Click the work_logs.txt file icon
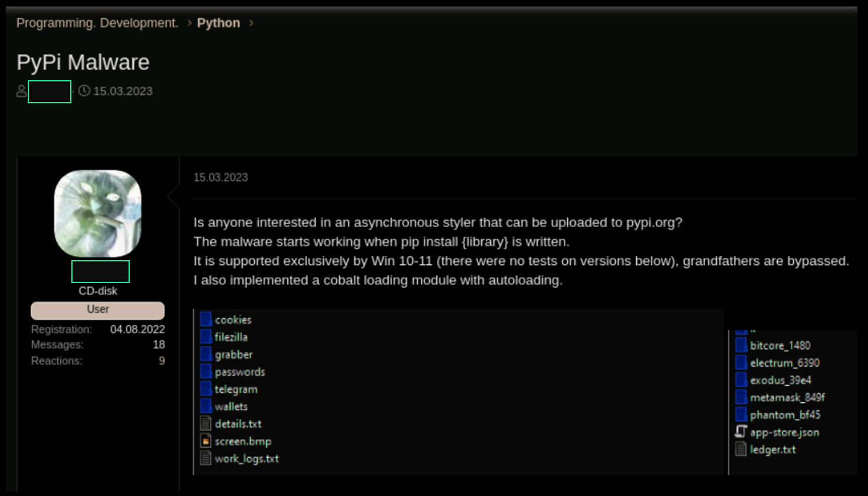This screenshot has width=868, height=496. (x=205, y=458)
